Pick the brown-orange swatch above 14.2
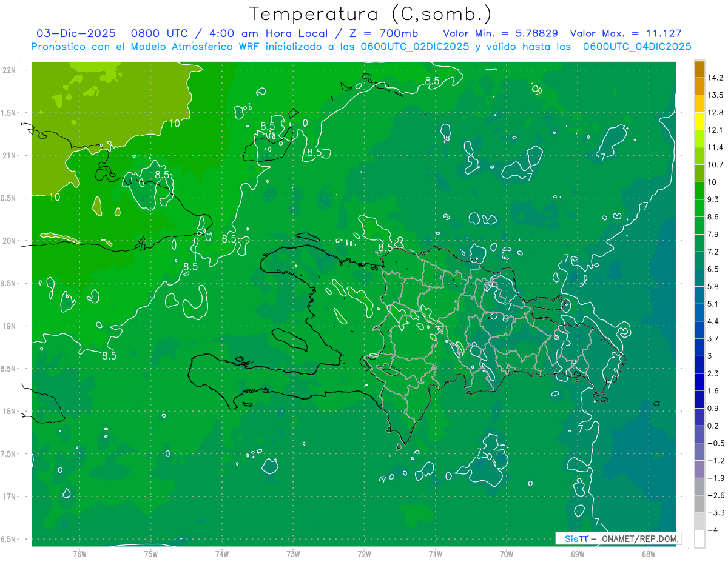The height and width of the screenshot is (562, 728). point(699,69)
